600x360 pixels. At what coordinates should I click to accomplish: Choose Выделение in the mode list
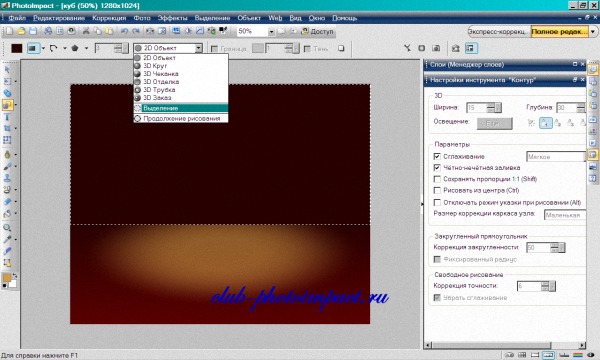pyautogui.click(x=181, y=108)
